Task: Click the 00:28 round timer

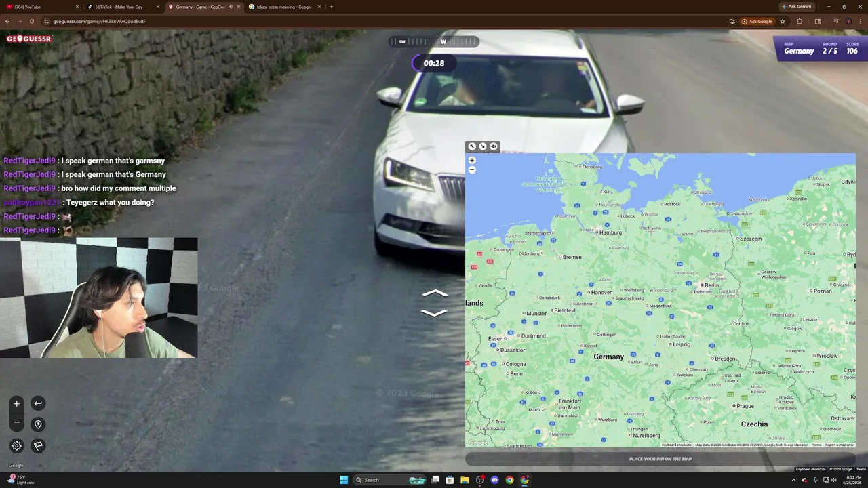Action: [x=434, y=63]
